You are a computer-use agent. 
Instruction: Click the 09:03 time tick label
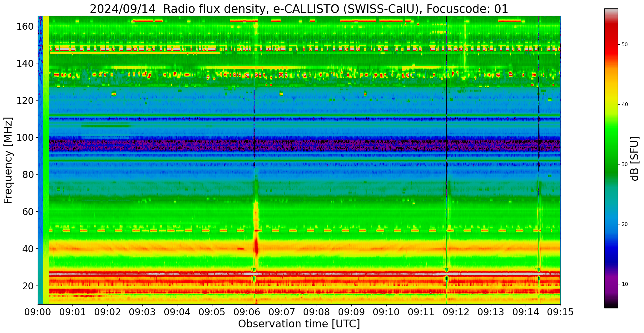(142, 312)
